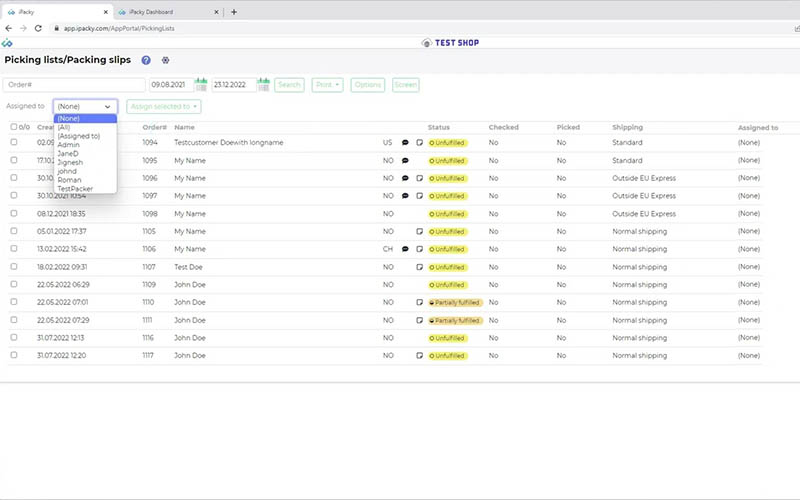Focus the Order# search field

tap(74, 85)
